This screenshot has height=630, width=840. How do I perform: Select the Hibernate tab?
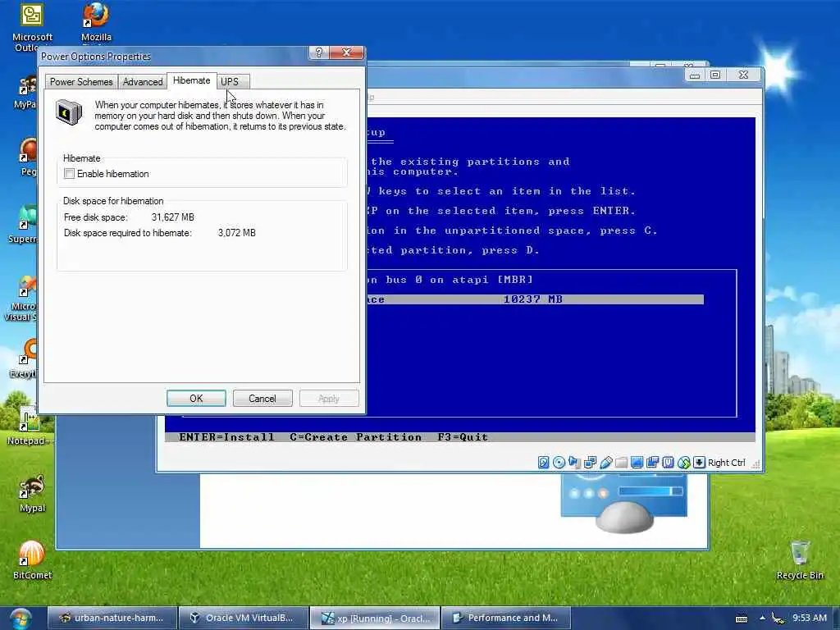[x=192, y=80]
